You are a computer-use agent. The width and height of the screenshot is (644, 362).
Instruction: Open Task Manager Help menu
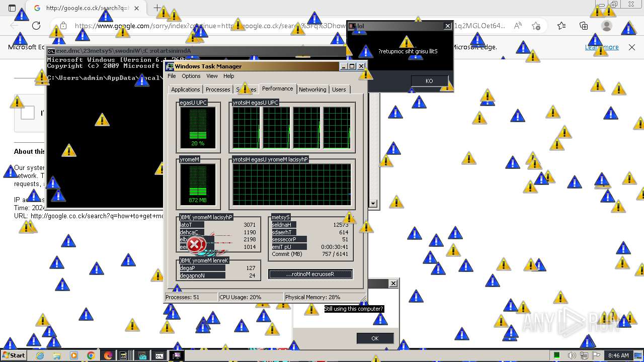click(228, 76)
